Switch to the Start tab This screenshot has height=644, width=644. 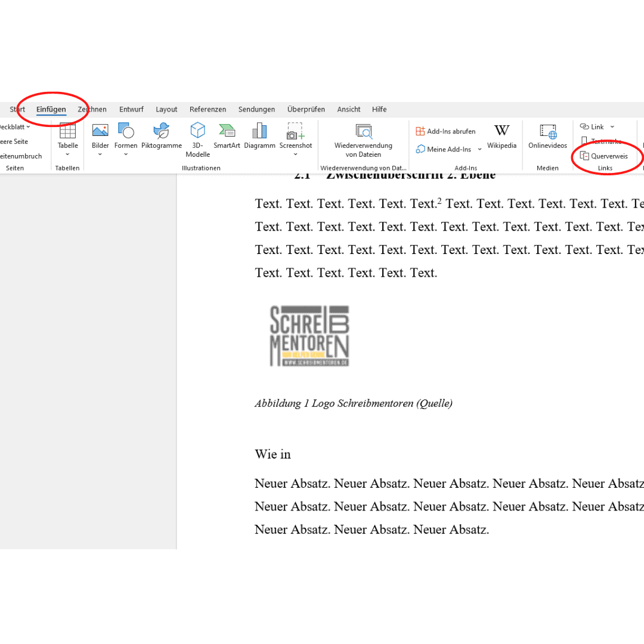pos(17,109)
